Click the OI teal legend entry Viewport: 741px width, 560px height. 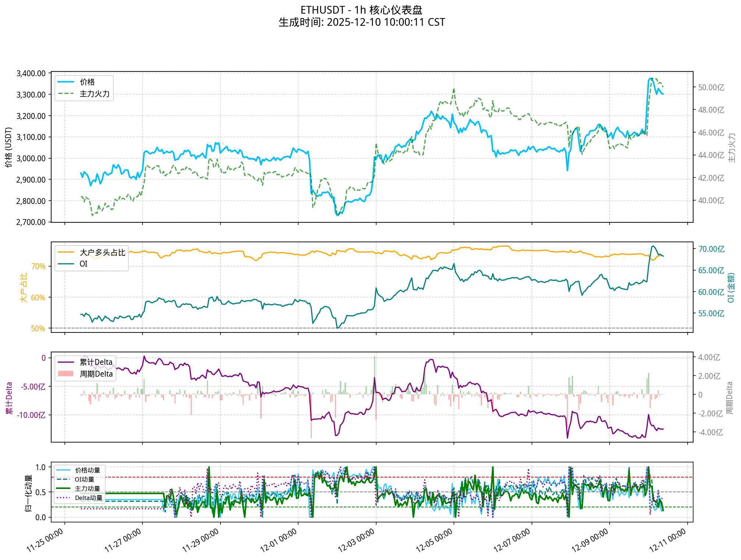click(84, 264)
